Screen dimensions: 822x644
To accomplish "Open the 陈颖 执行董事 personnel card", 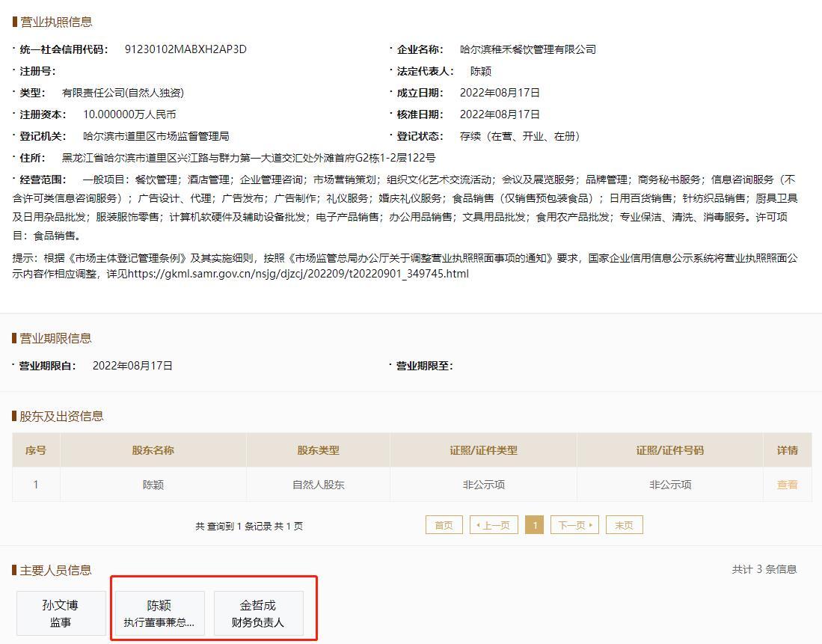I will (x=159, y=613).
